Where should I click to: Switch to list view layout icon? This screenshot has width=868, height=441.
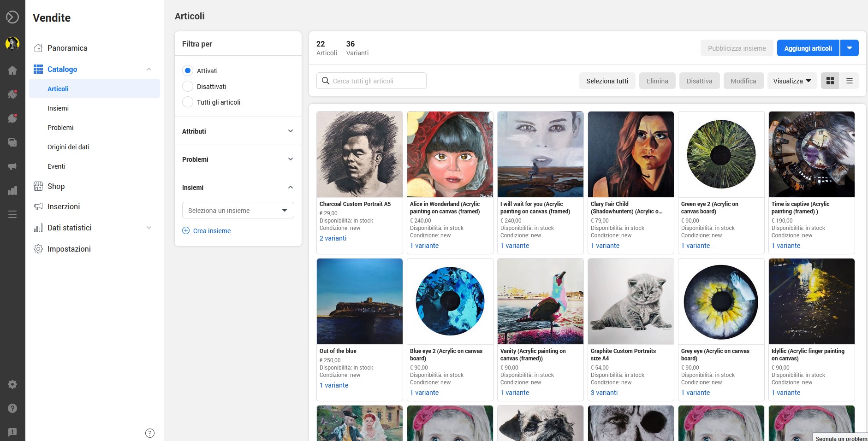tap(850, 81)
